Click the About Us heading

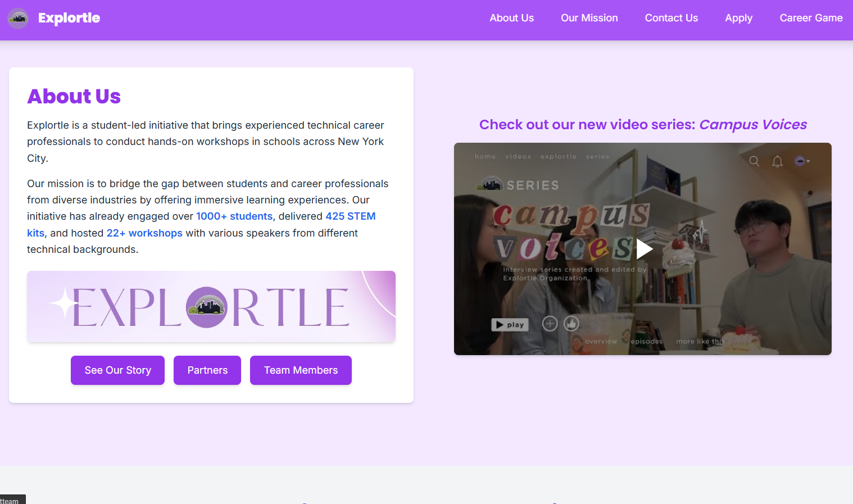[74, 97]
